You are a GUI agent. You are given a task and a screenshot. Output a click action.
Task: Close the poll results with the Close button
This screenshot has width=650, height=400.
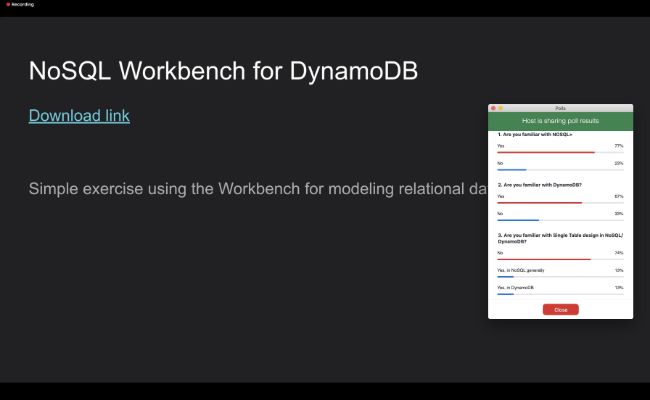[x=560, y=310]
